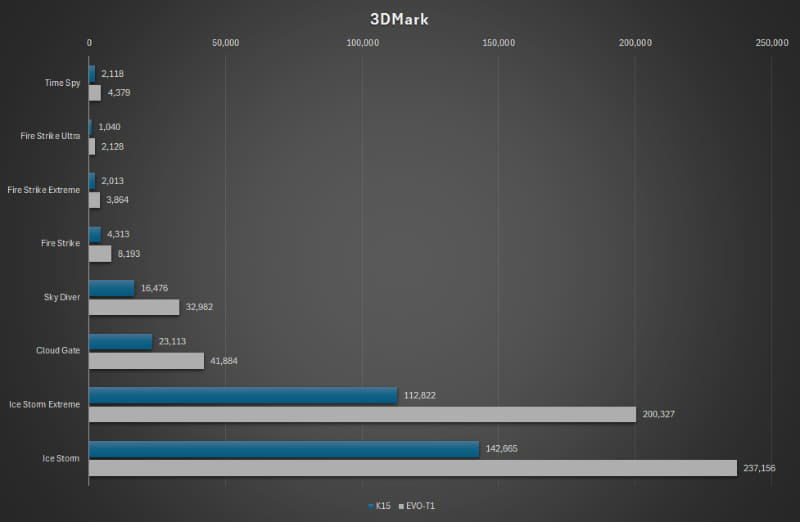
Task: Click the Time Spy axis label
Action: [62, 83]
